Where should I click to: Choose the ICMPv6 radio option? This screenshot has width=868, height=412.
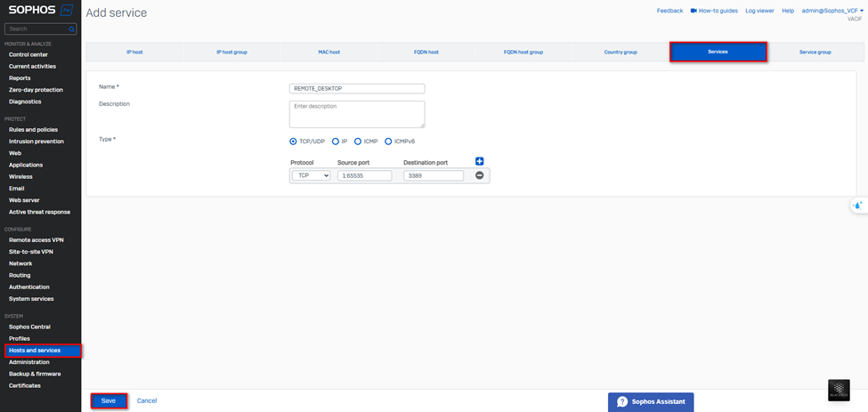pyautogui.click(x=388, y=141)
